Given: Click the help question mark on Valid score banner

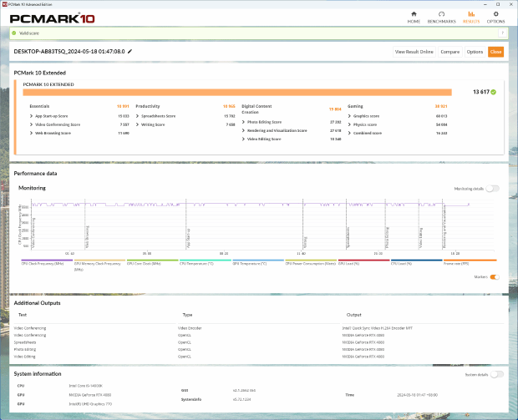Looking at the screenshot, I should click(x=502, y=33).
